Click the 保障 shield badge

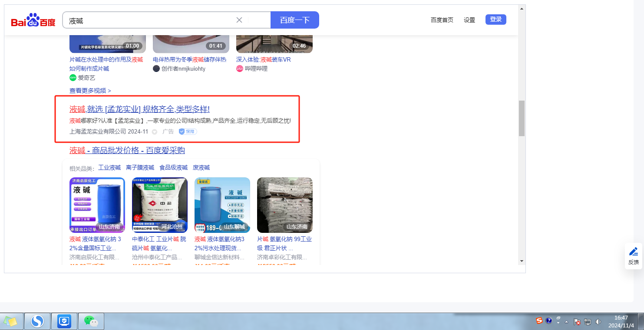pos(188,131)
